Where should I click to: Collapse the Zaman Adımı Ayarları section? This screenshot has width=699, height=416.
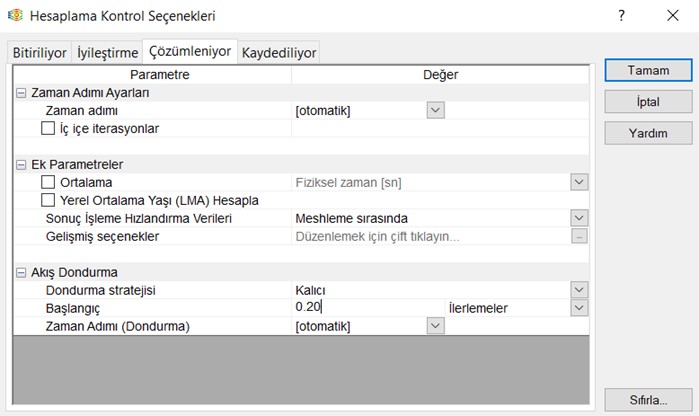pyautogui.click(x=21, y=92)
